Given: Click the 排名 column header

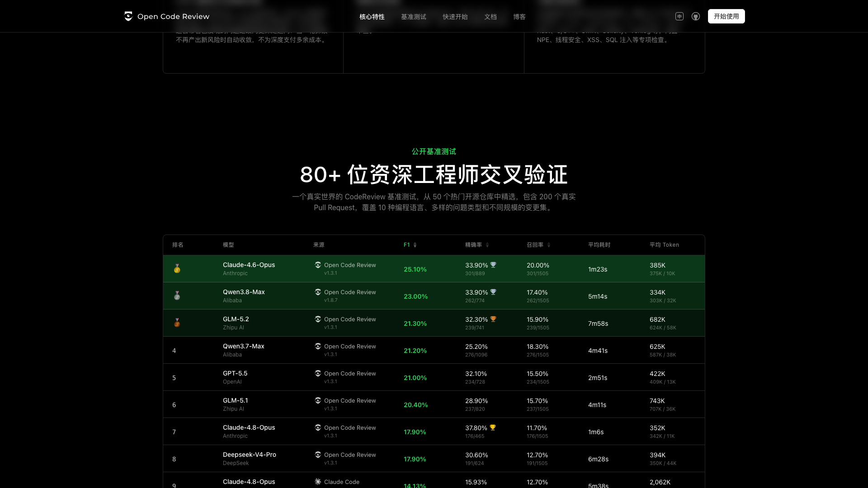Looking at the screenshot, I should 178,245.
